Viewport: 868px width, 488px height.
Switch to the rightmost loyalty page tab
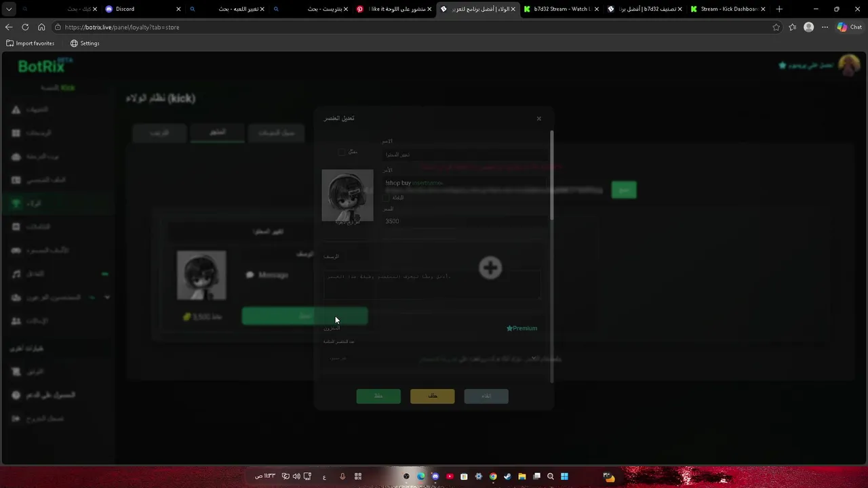pyautogui.click(x=275, y=133)
